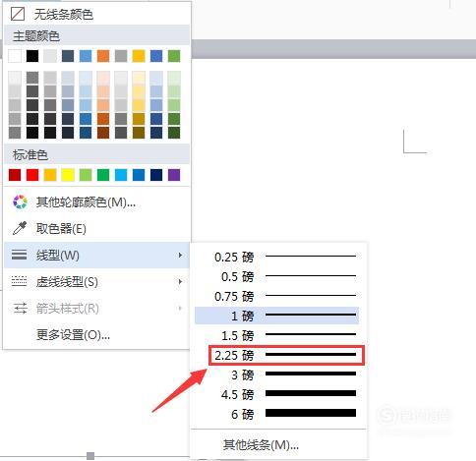Click the eyedropper pipette icon
The image size is (476, 461).
[20, 228]
